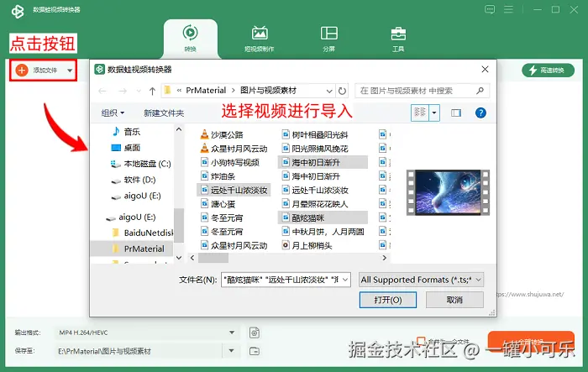The image size is (588, 372).
Task: Click the navigation pane scroll-down arrow
Action: pyautogui.click(x=179, y=258)
